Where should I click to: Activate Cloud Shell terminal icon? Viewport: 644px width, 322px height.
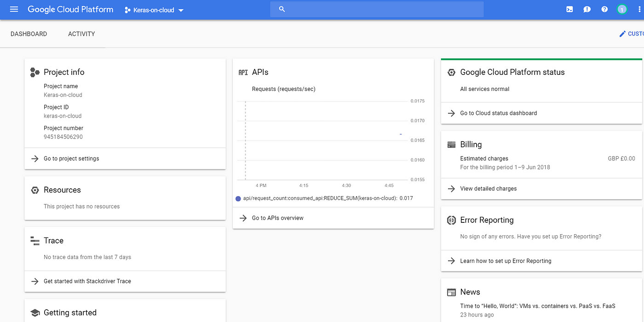[569, 9]
